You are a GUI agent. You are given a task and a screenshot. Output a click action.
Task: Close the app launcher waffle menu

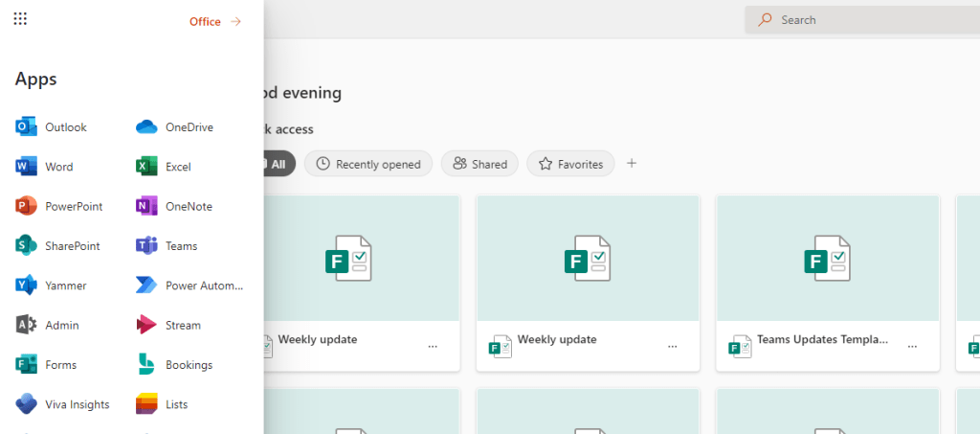pyautogui.click(x=20, y=19)
